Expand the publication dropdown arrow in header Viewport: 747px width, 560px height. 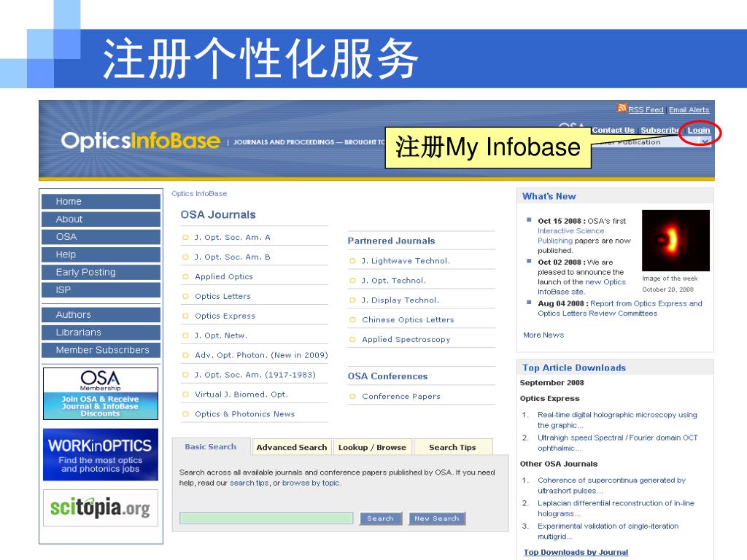coord(705,142)
